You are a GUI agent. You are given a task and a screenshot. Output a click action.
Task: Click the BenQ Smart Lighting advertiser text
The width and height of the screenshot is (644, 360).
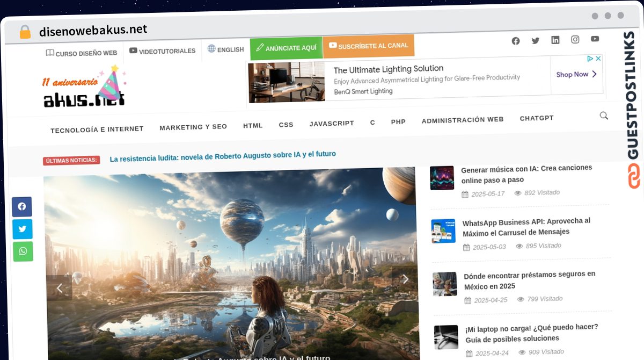point(363,91)
